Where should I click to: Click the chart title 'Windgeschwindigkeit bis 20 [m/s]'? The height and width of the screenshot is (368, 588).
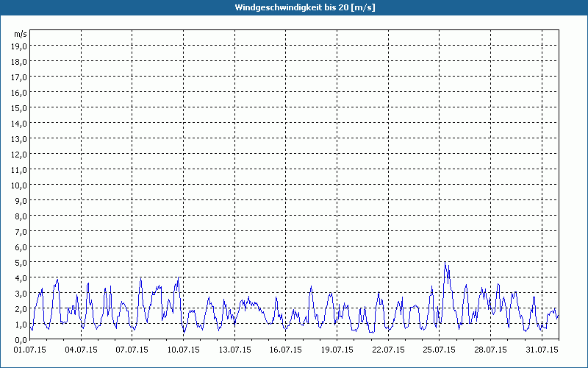(x=305, y=7)
